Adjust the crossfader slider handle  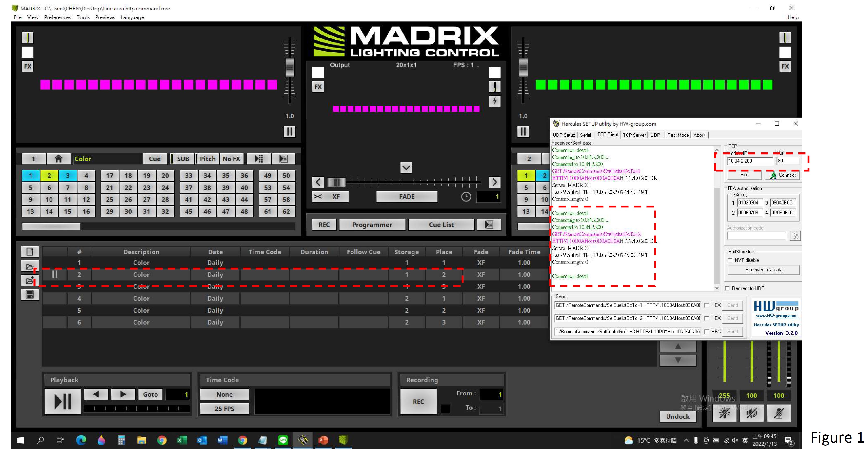(336, 182)
